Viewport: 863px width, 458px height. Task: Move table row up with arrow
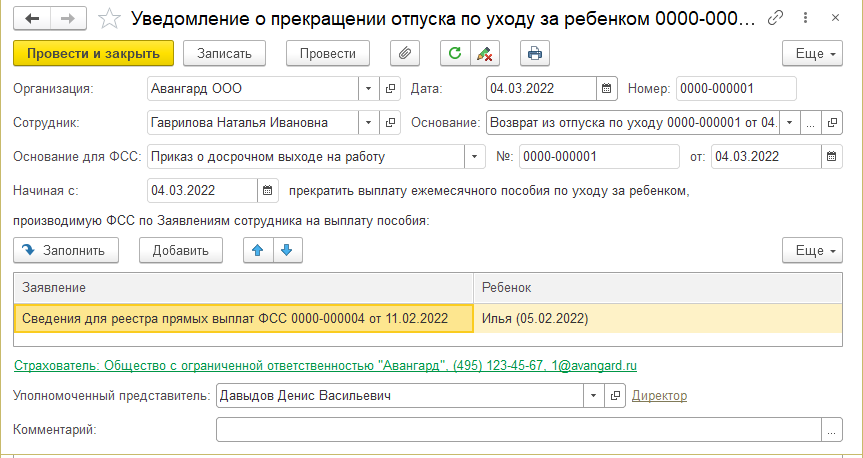(258, 250)
